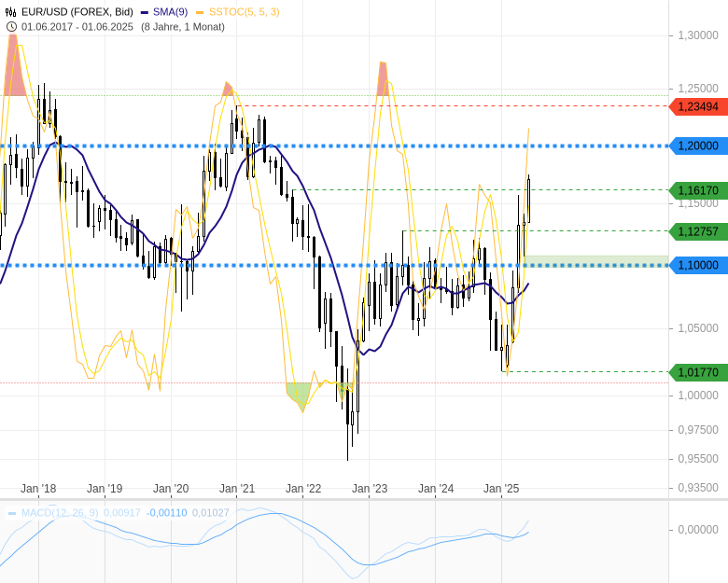The height and width of the screenshot is (583, 728).
Task: Click the 0,95500 axis value
Action: tap(698, 459)
